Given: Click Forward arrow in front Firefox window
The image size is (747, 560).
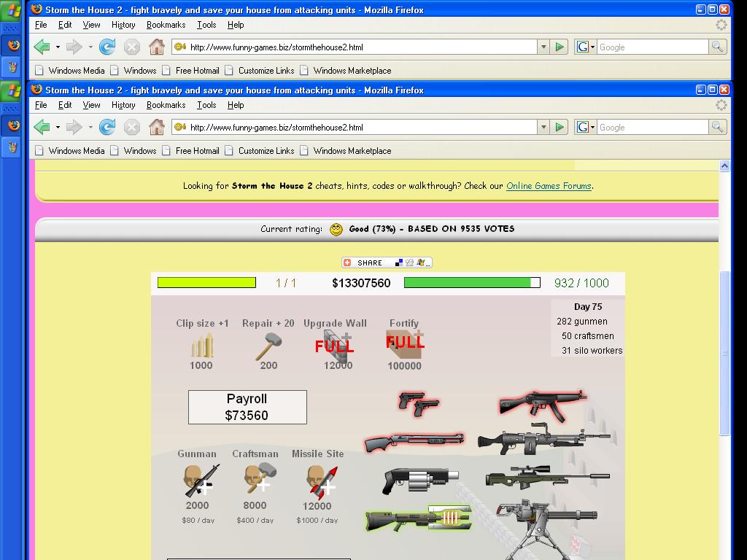Looking at the screenshot, I should [74, 127].
